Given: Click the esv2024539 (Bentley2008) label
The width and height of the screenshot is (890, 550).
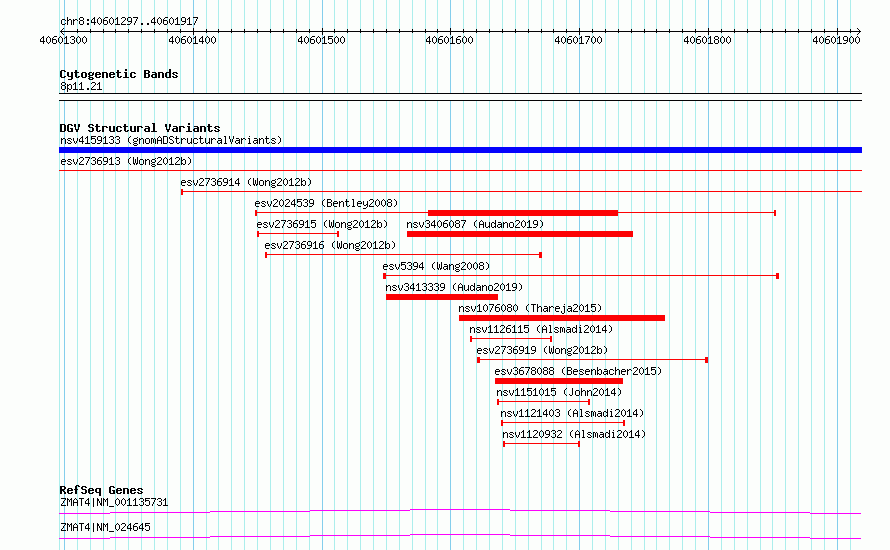Looking at the screenshot, I should point(326,203).
